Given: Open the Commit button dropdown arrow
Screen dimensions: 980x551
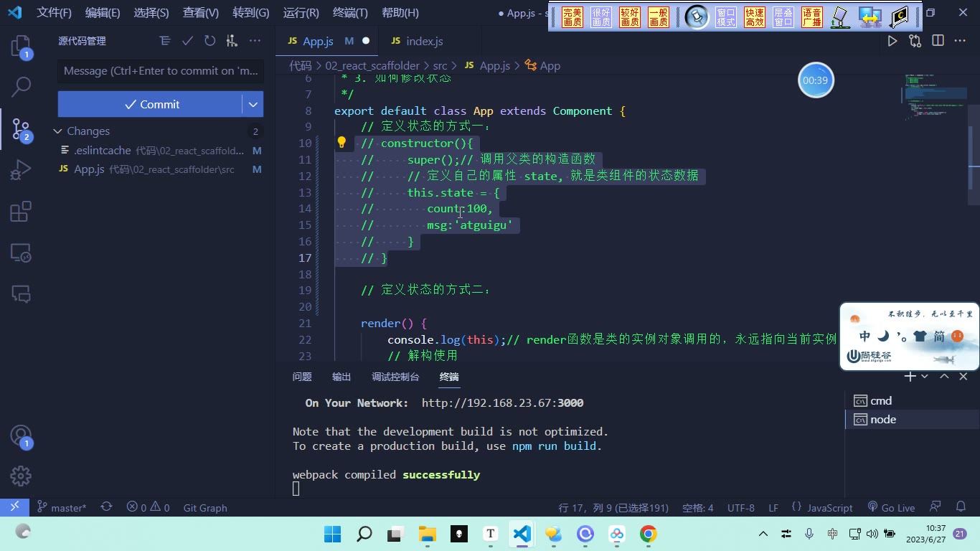Looking at the screenshot, I should click(x=253, y=104).
